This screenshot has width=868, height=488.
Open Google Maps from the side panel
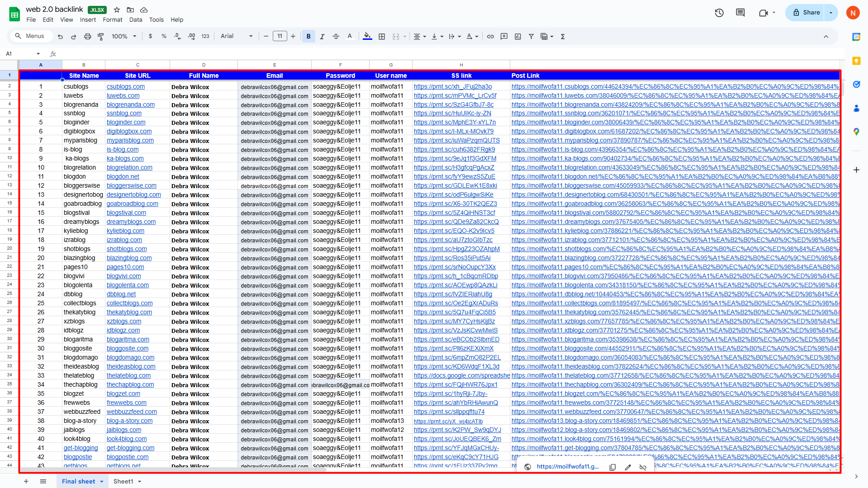coord(856,132)
